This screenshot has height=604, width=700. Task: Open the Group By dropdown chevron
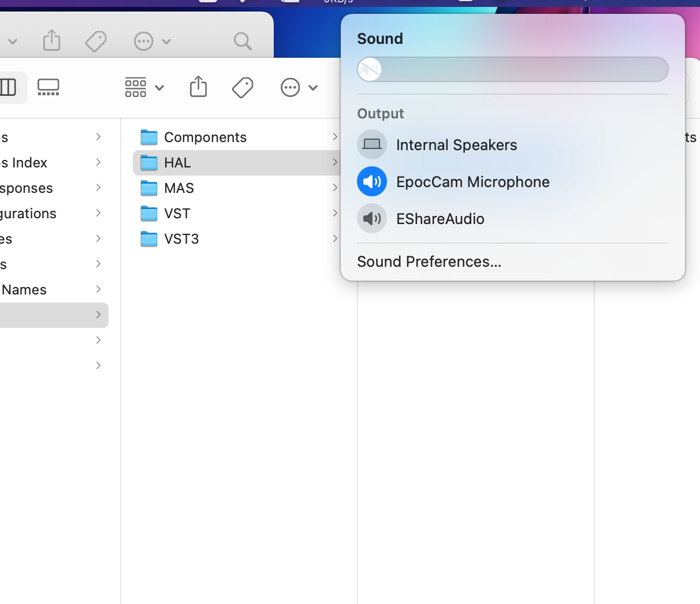(x=159, y=88)
